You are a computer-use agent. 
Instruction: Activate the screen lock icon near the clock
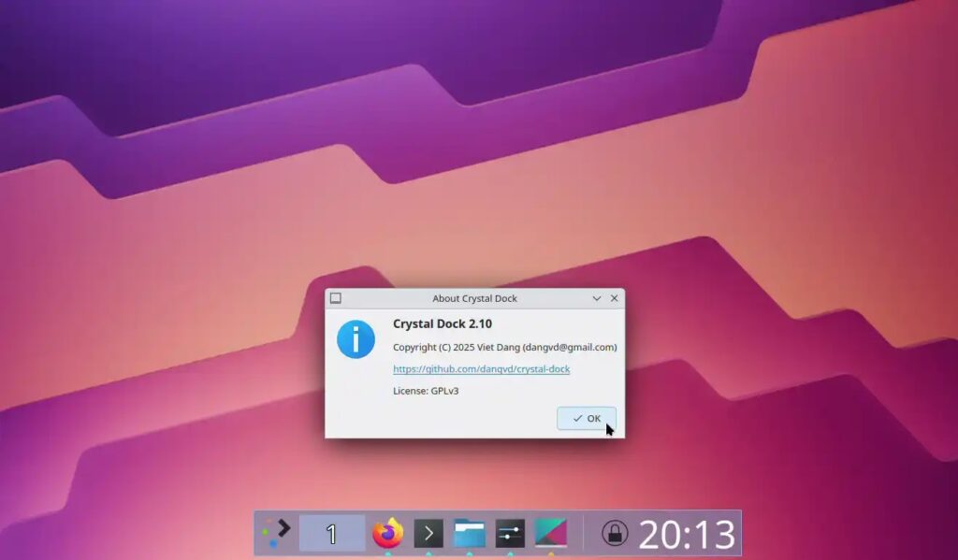point(614,534)
